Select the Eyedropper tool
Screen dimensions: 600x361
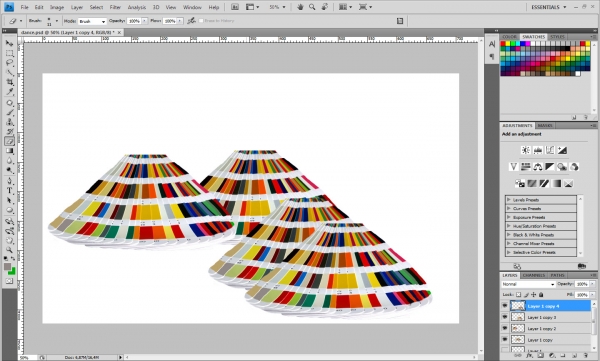[x=9, y=91]
